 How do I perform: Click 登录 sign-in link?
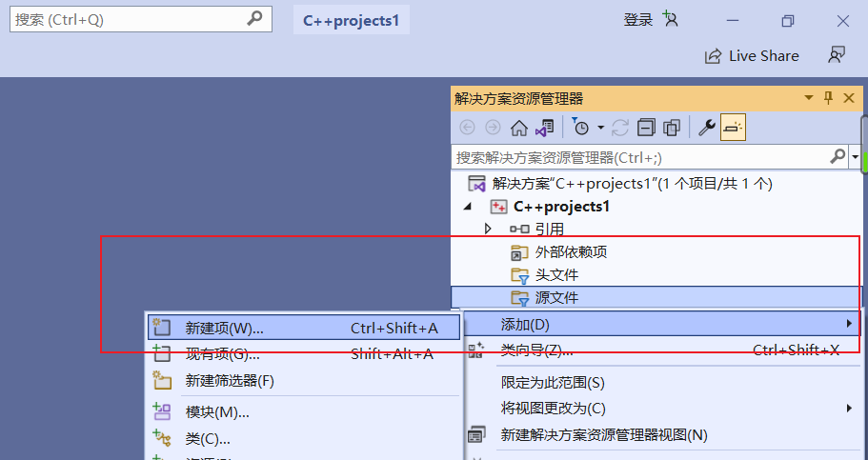pos(638,20)
